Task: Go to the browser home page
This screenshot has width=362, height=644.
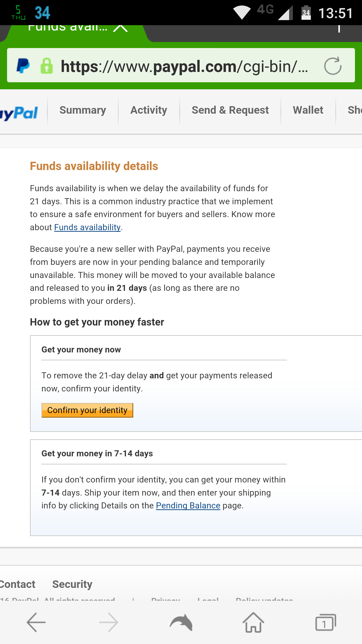Action: (x=253, y=622)
